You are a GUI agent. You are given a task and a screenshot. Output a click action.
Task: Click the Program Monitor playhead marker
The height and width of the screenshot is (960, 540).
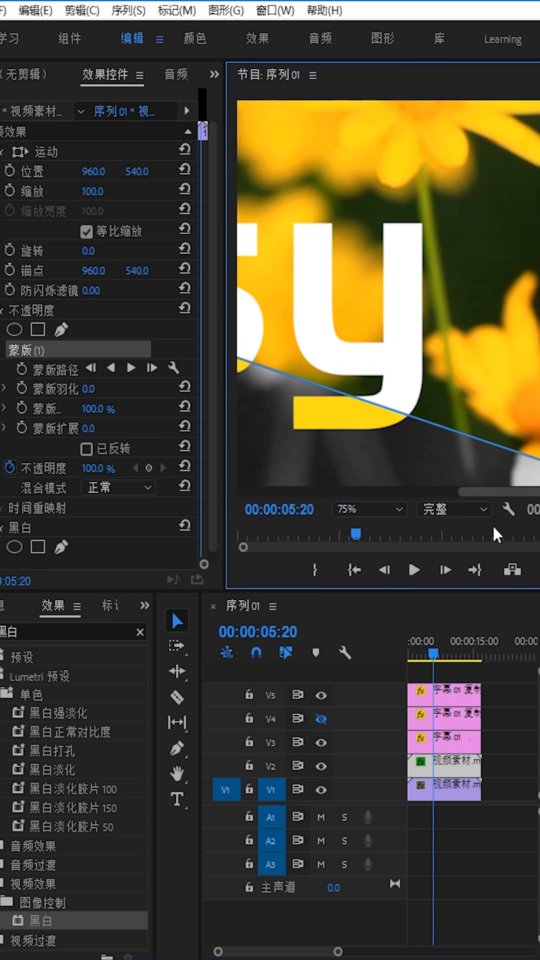(355, 534)
